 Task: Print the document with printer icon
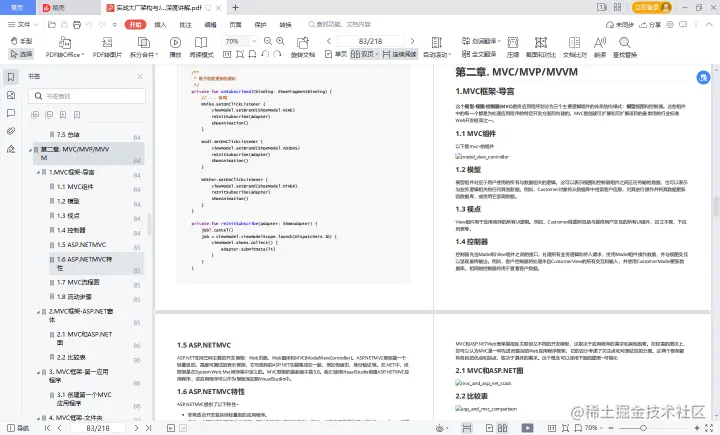pos(77,24)
